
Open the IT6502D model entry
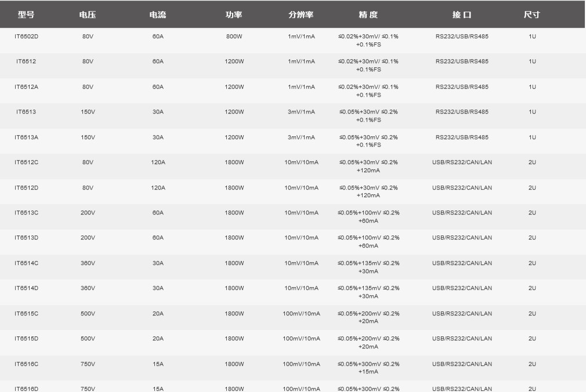point(26,37)
